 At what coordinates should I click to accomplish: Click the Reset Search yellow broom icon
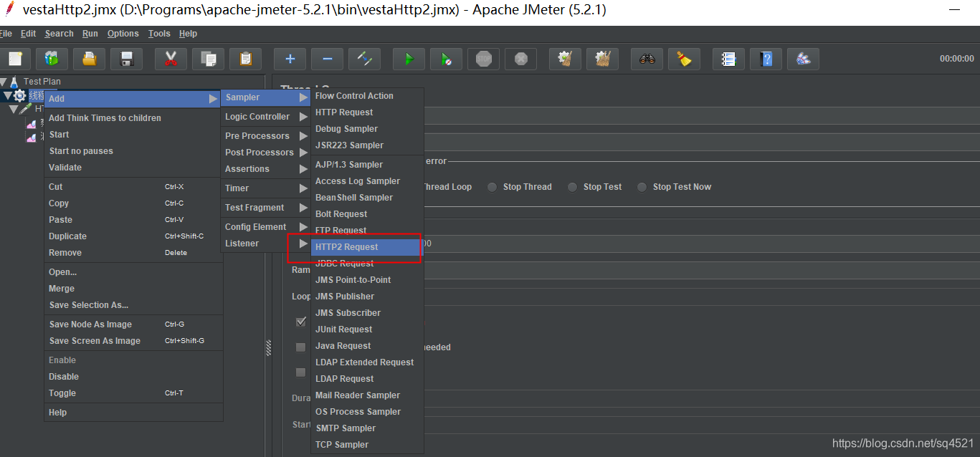point(684,59)
